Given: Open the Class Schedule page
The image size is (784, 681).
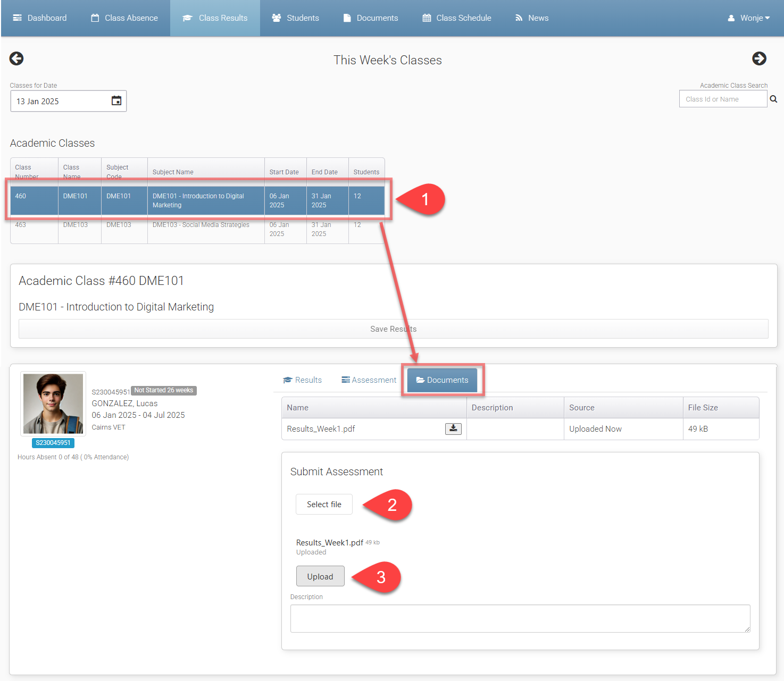Looking at the screenshot, I should [x=457, y=18].
